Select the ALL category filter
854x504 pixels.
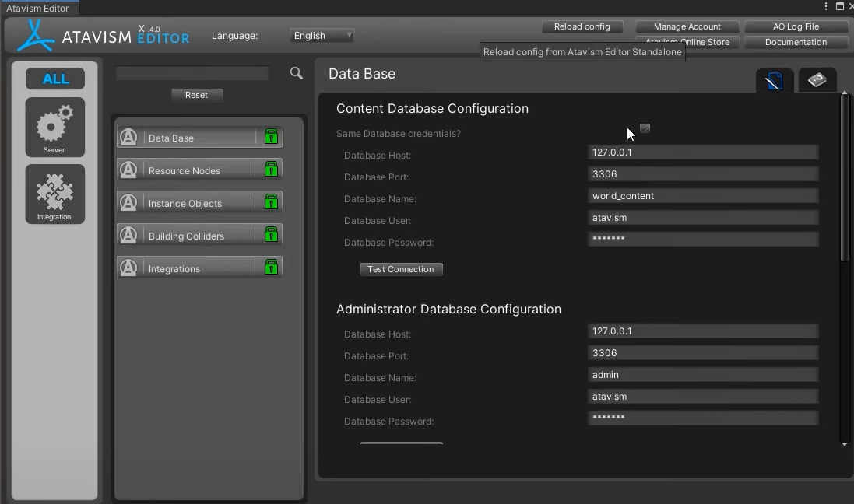[55, 79]
